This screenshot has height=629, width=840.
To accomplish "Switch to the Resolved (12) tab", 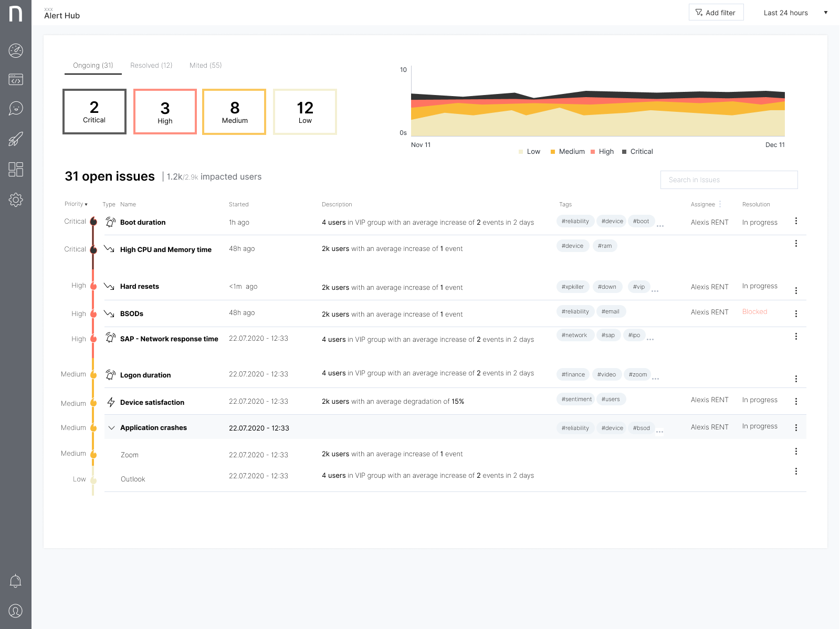I will [151, 66].
